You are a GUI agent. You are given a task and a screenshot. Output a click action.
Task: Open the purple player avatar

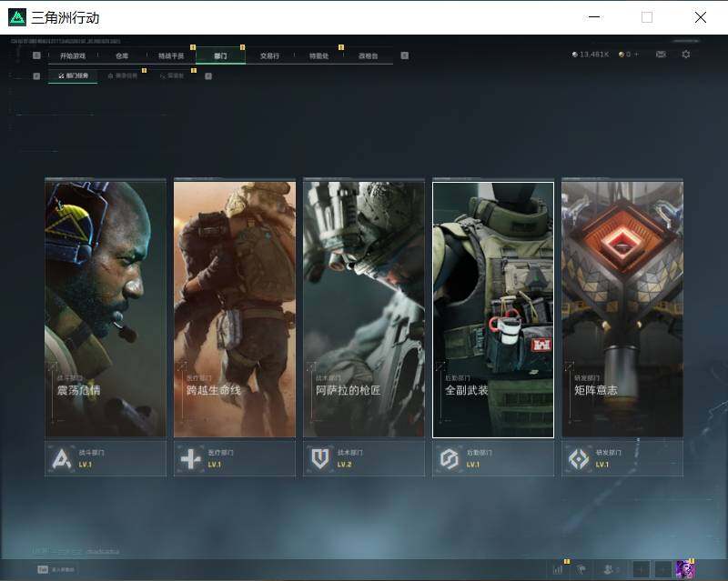click(685, 569)
